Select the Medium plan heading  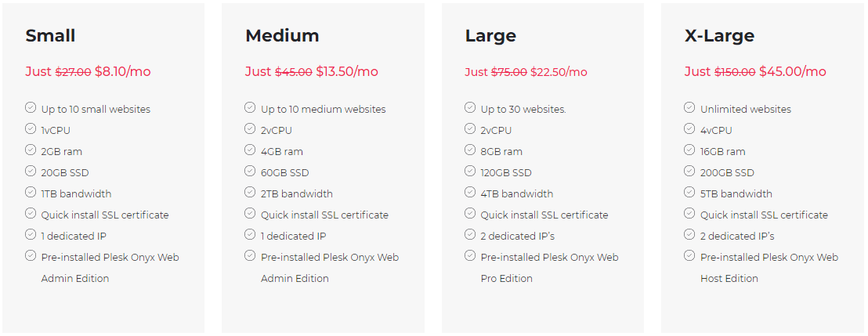tap(282, 35)
